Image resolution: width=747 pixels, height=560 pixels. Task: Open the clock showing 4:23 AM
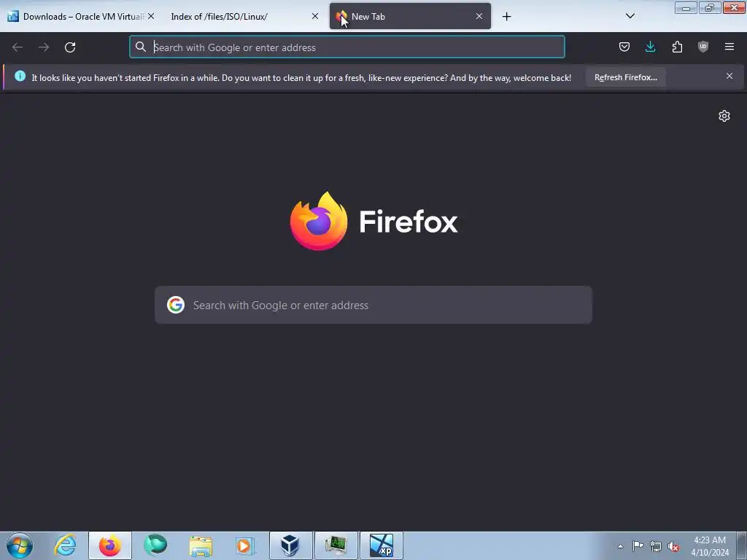pos(709,546)
